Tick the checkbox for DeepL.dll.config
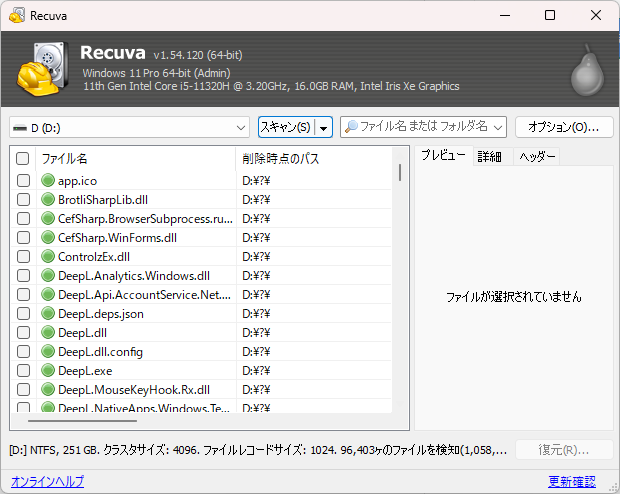The width and height of the screenshot is (620, 494). [x=23, y=352]
